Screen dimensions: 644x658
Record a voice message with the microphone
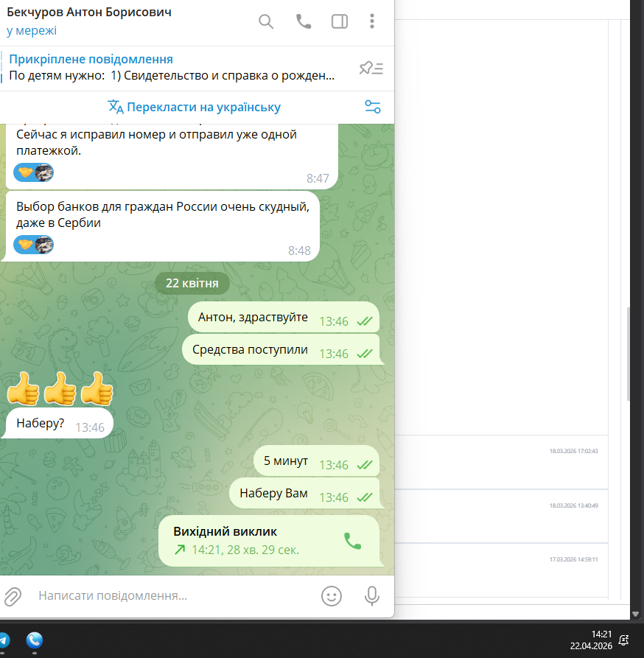(x=371, y=596)
